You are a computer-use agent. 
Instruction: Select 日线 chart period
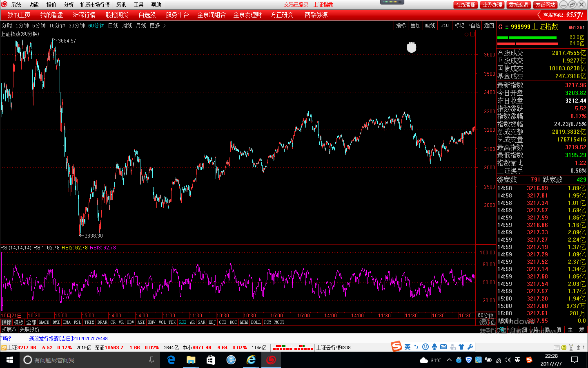pos(113,25)
